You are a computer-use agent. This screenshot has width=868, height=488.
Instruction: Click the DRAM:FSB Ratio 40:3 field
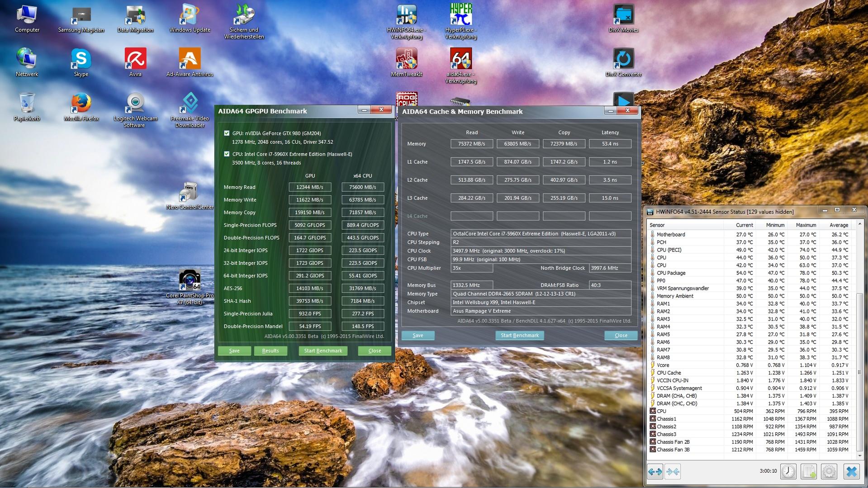pos(610,285)
